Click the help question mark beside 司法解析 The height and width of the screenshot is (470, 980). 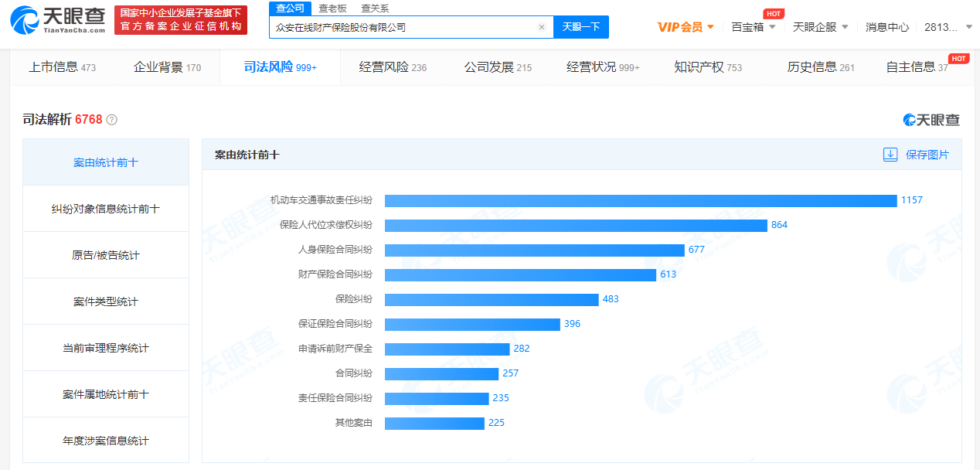click(112, 120)
